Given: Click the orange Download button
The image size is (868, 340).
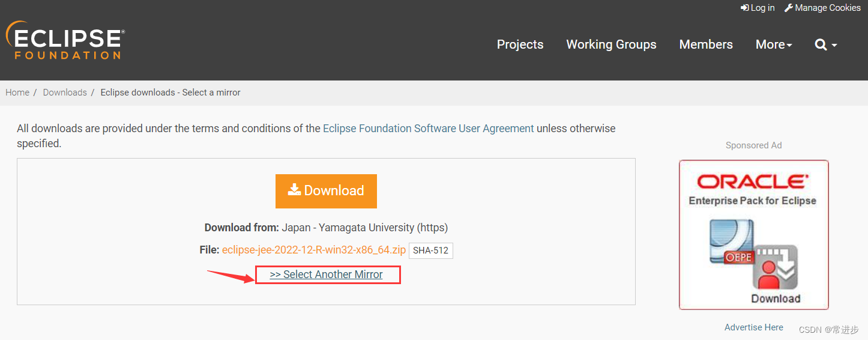Looking at the screenshot, I should (326, 191).
